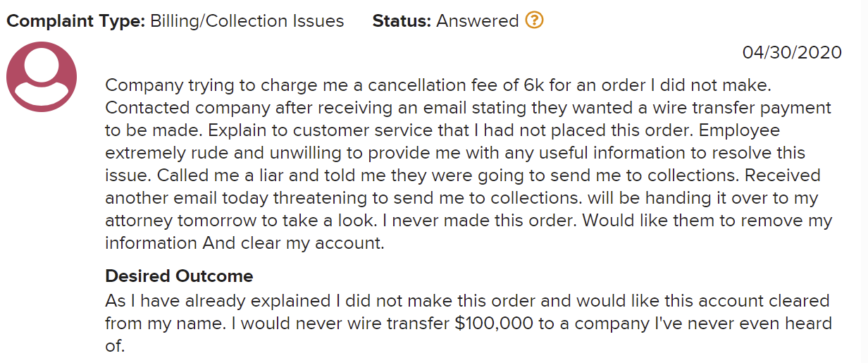Click the Status label
The height and width of the screenshot is (363, 868).
402,21
